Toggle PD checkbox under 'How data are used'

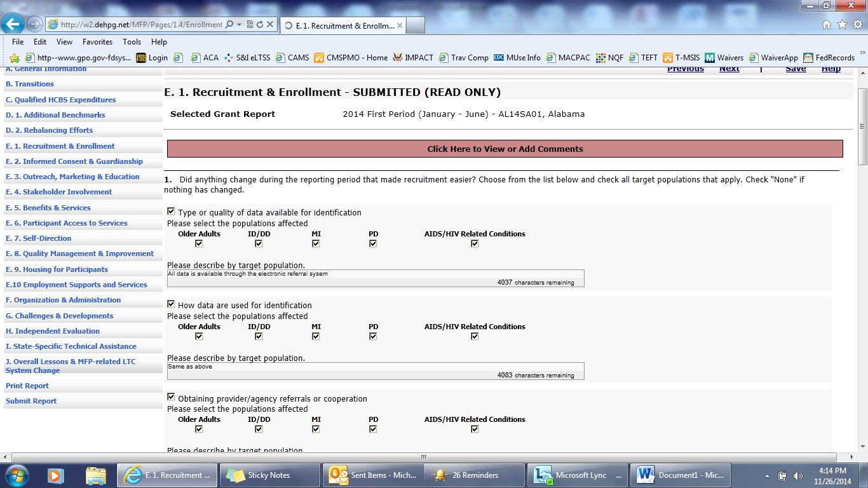pos(373,336)
